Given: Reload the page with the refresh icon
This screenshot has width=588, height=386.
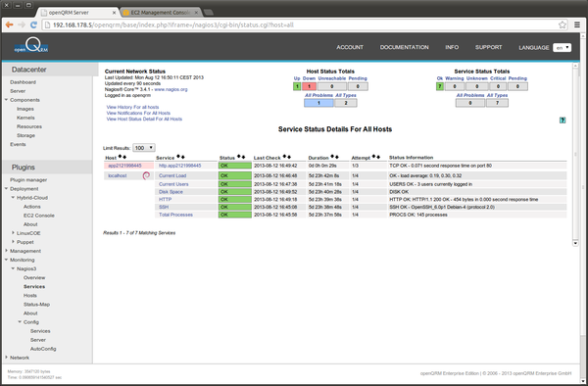Looking at the screenshot, I should (33, 24).
